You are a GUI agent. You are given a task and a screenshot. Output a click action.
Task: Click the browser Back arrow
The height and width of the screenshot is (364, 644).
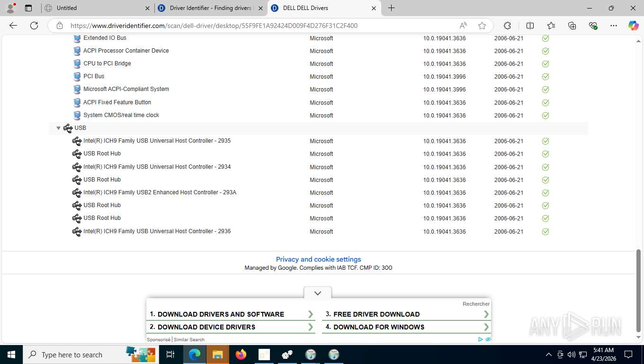pos(13,26)
